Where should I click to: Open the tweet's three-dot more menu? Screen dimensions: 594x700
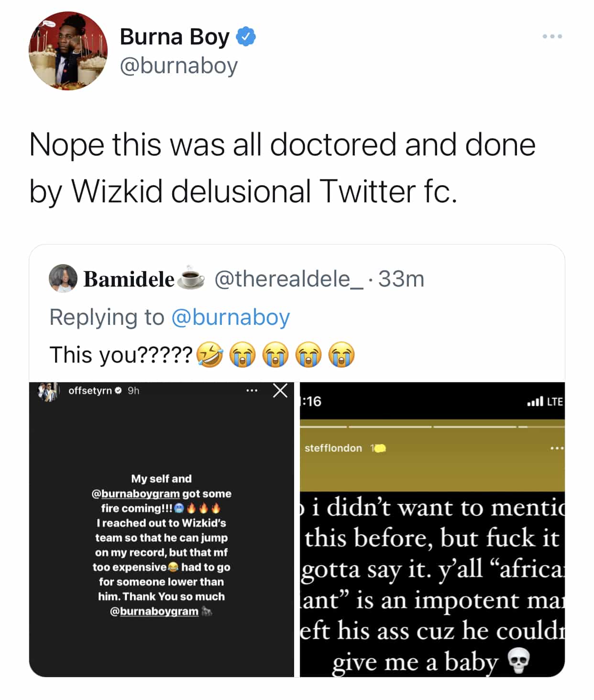[x=552, y=36]
